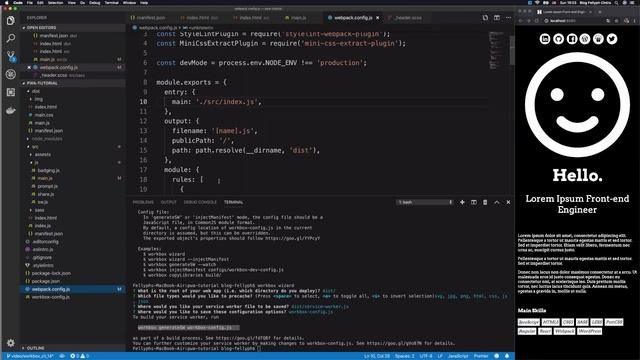Open the Help menu in menu bar
640x360 pixels.
pos(144,2)
